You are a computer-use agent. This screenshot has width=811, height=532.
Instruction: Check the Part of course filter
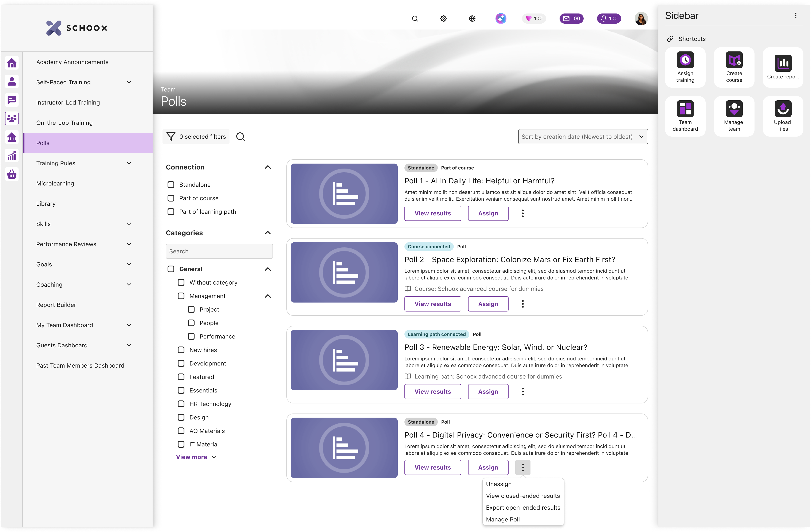click(x=171, y=198)
